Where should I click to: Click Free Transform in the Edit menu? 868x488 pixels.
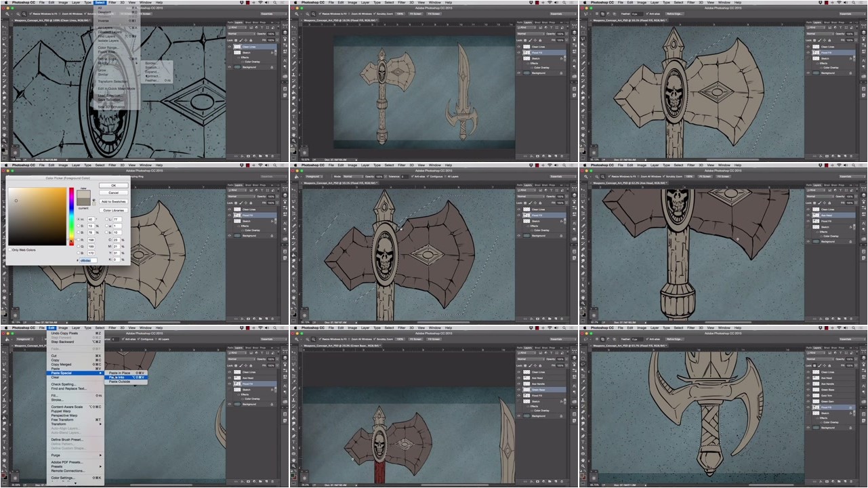(x=75, y=420)
